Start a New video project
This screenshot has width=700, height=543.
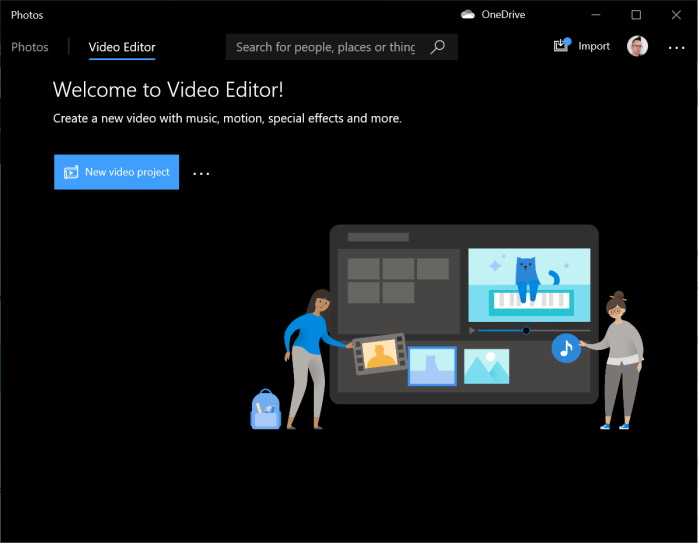click(x=117, y=172)
